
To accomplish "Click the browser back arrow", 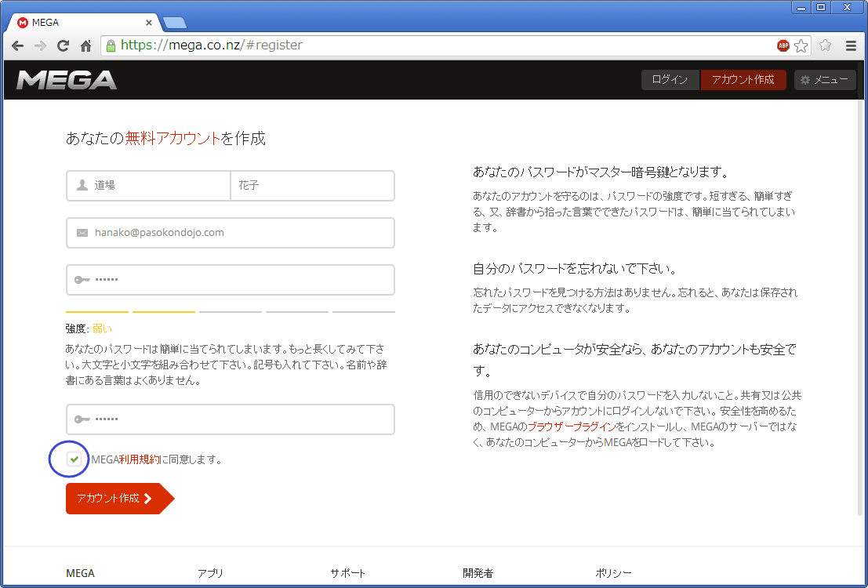I will [17, 45].
